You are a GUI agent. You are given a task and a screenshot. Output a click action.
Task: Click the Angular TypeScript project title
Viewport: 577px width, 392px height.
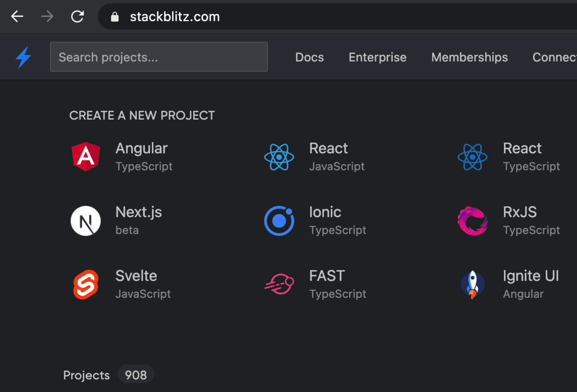(141, 148)
